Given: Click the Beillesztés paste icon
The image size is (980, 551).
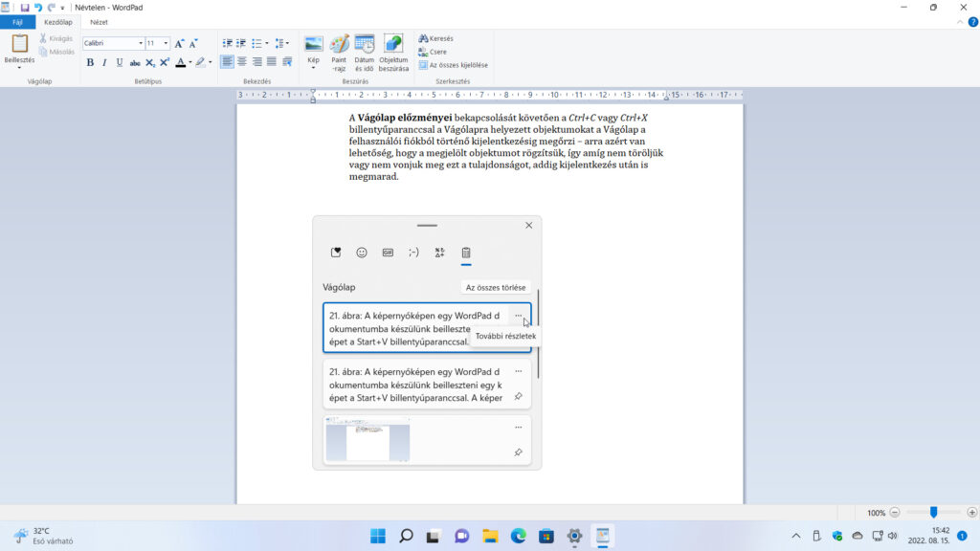Looking at the screenshot, I should tap(19, 44).
